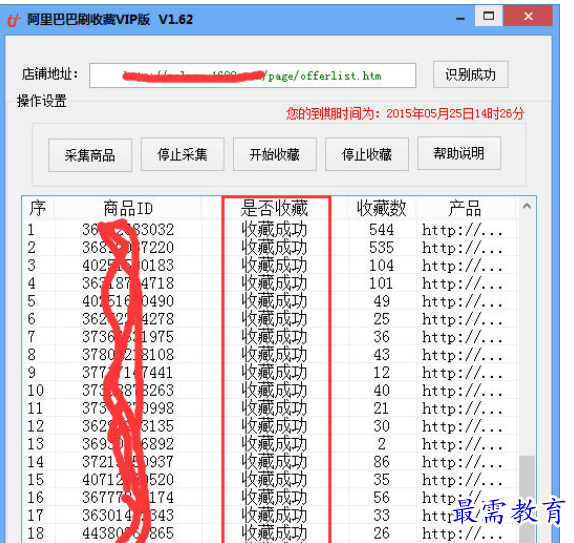Viewport: 574px width, 543px height.
Task: Click the 收藏数 value 30 in row 12
Action: click(x=381, y=426)
